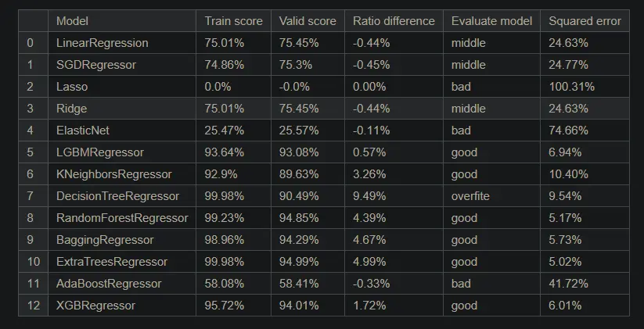Click the Train score column header
Image resolution: width=644 pixels, height=329 pixels.
click(x=233, y=21)
